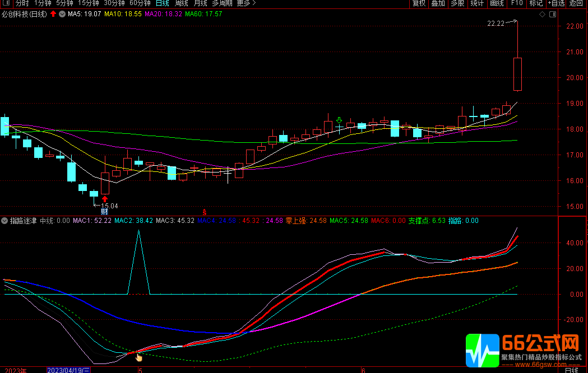The height and width of the screenshot is (373, 588).
Task: Click the 2023/04/19/三 date label
Action: click(x=68, y=370)
